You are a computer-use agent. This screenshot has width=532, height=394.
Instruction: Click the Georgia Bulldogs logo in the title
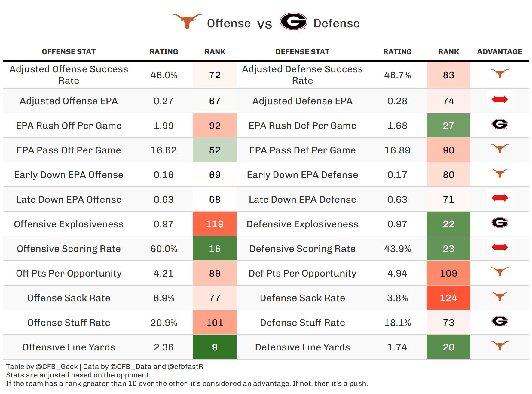pos(293,21)
